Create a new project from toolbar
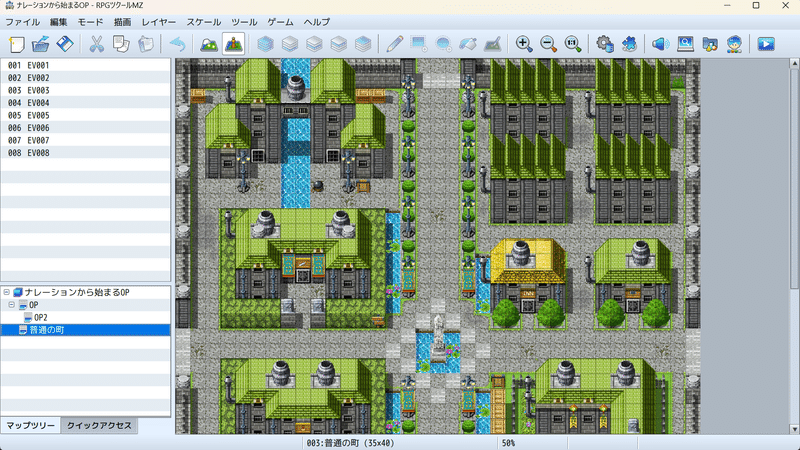800x450 pixels. point(16,44)
